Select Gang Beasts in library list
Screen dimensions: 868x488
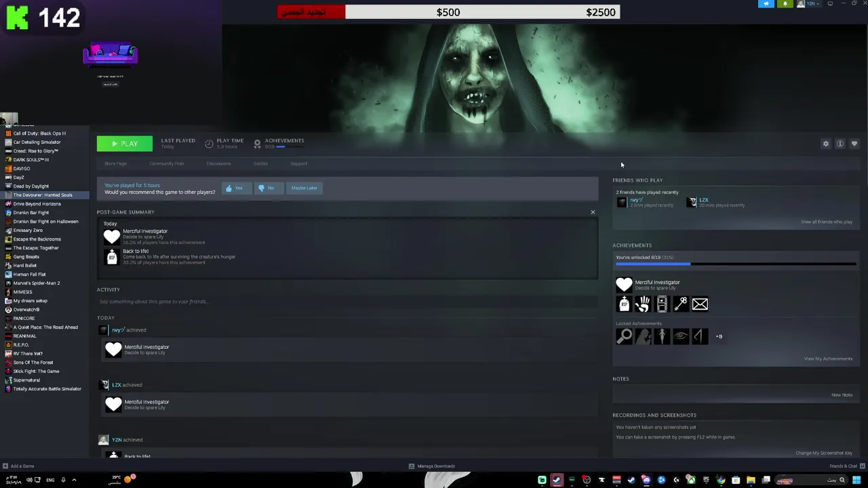pos(26,257)
